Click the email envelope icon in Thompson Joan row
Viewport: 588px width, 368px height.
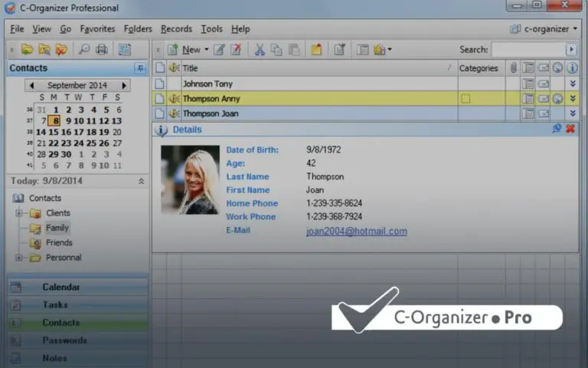(544, 113)
